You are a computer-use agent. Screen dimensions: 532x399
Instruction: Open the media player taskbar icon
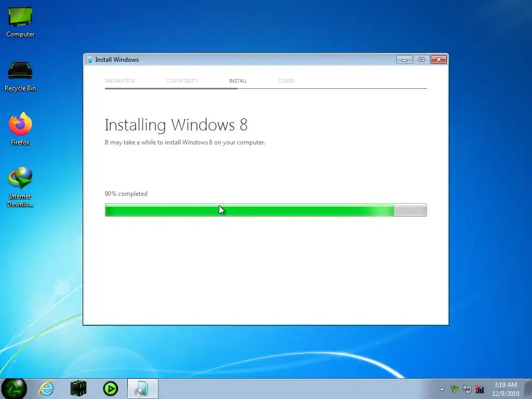(x=111, y=389)
